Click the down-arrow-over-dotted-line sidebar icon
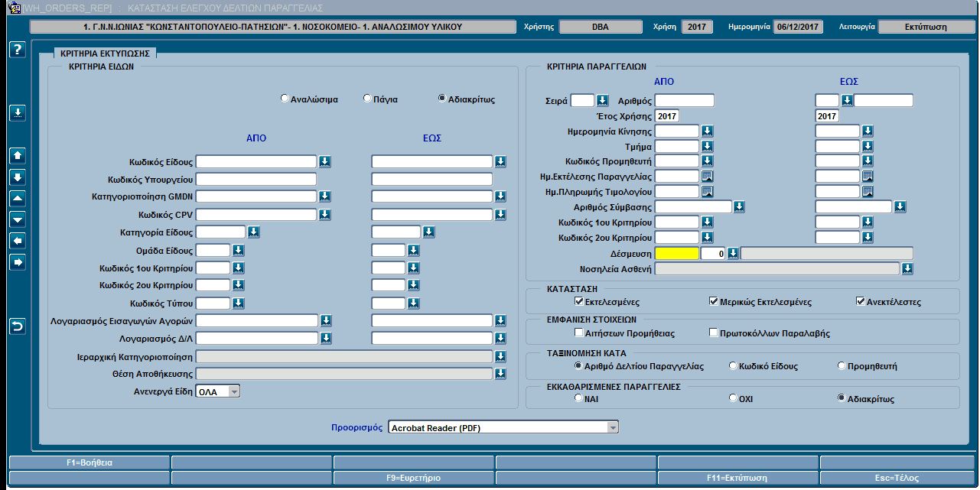980x490 pixels. (x=18, y=112)
